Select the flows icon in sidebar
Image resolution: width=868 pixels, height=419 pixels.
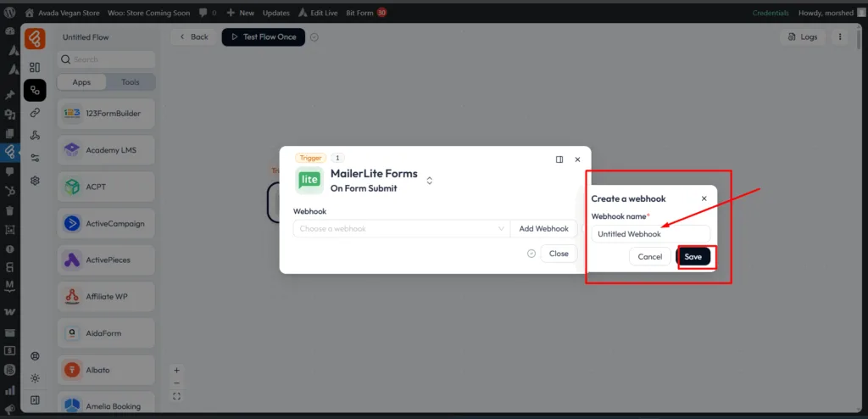[x=35, y=90]
